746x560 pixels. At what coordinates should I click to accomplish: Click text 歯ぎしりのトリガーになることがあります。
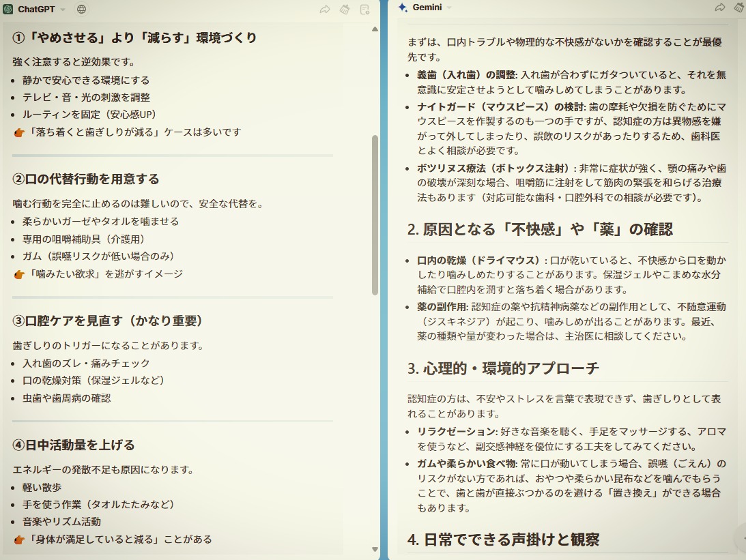pyautogui.click(x=108, y=346)
